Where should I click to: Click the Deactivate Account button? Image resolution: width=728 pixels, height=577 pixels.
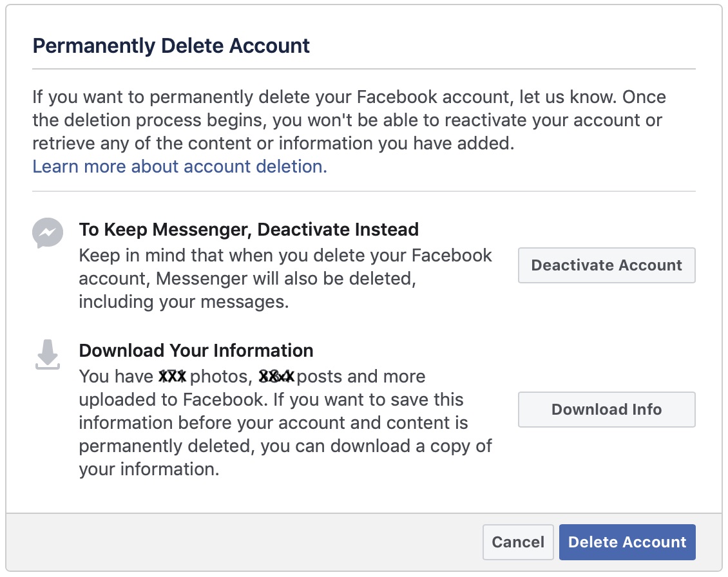pyautogui.click(x=606, y=265)
